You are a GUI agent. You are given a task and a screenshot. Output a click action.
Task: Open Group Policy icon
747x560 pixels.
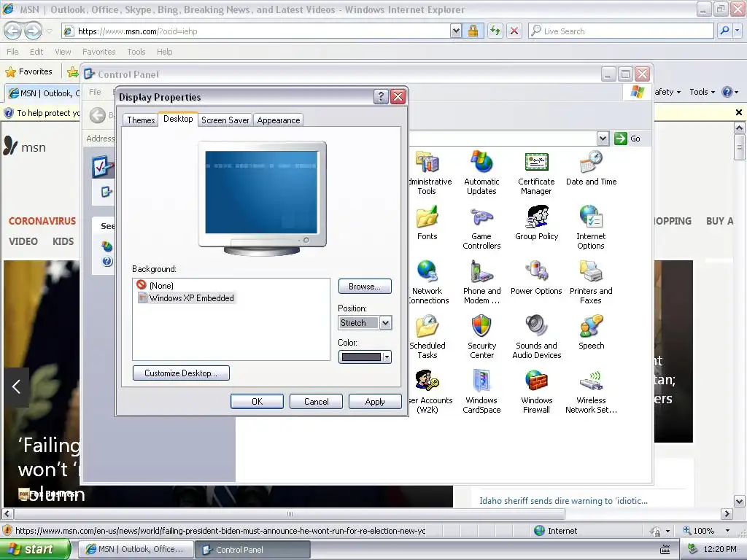point(536,223)
